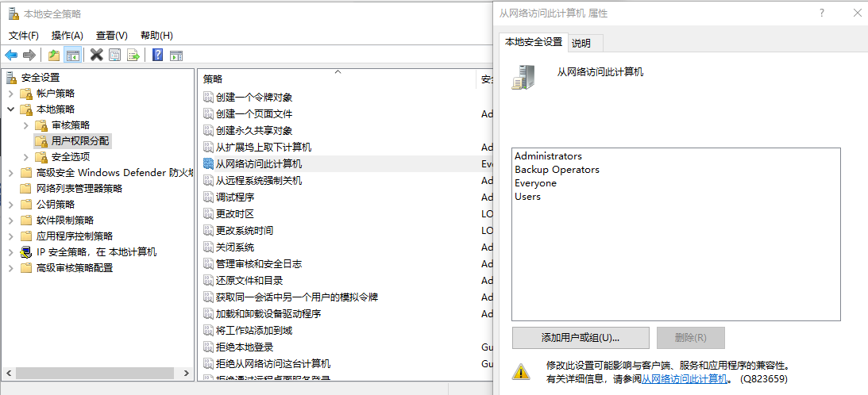
Task: Click the gray Forward arrow in toolbar
Action: pyautogui.click(x=29, y=55)
